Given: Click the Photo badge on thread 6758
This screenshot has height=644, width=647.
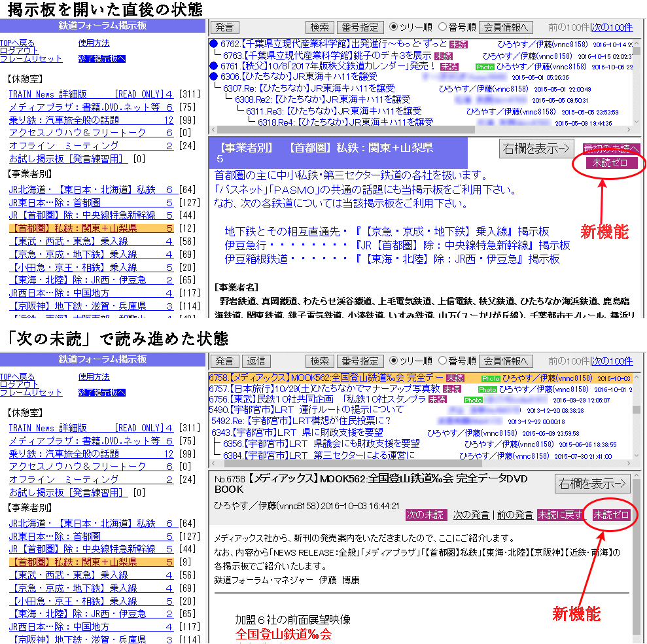Looking at the screenshot, I should [491, 378].
